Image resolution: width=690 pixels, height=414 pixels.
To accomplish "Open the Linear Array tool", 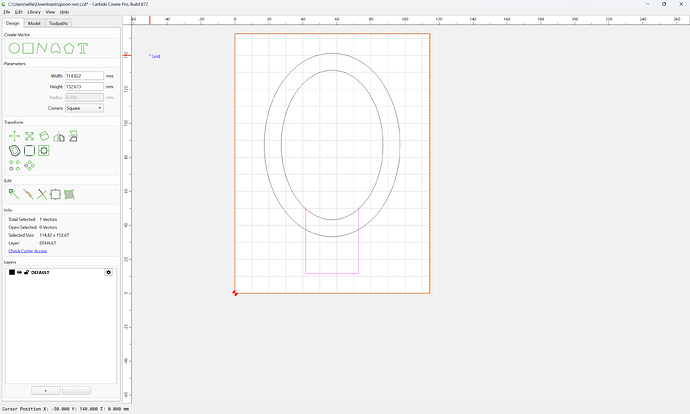I will pyautogui.click(x=15, y=165).
